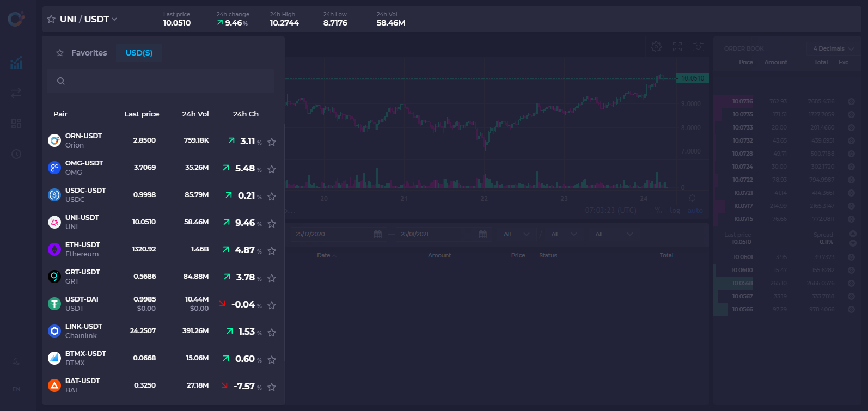Sort pairs by the Pair column
This screenshot has height=411, width=868.
[x=60, y=114]
